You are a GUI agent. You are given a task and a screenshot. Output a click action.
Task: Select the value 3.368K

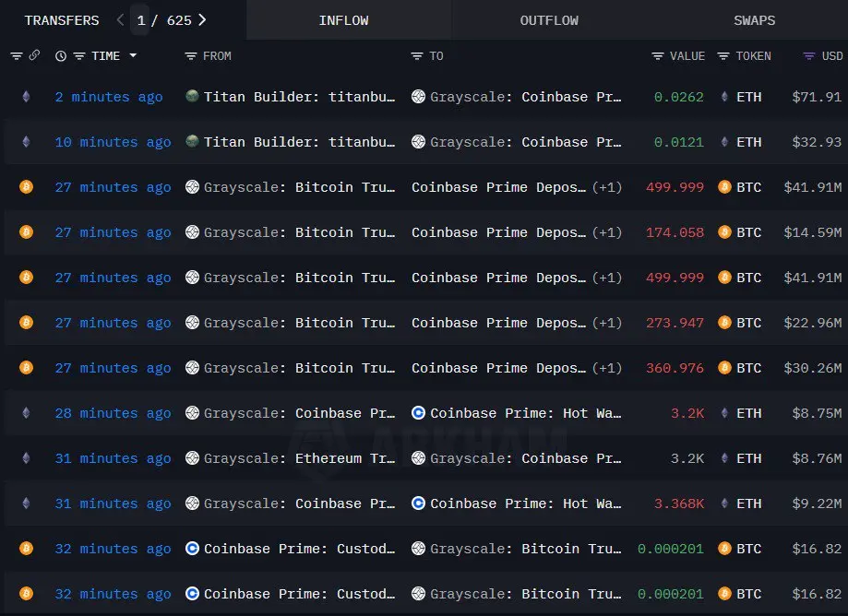(679, 503)
